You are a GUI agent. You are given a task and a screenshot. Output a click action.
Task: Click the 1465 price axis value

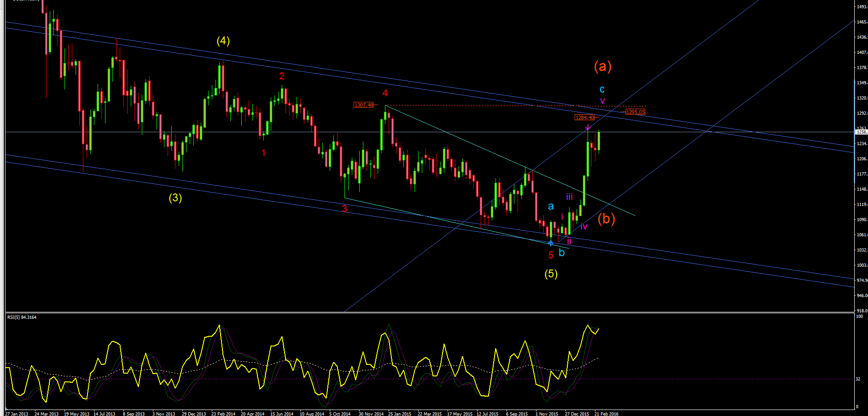[862, 22]
